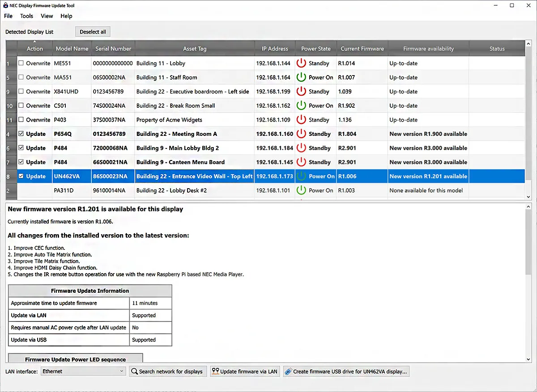This screenshot has height=392, width=537.
Task: Check the Overwrite box for C501
Action: (x=21, y=105)
